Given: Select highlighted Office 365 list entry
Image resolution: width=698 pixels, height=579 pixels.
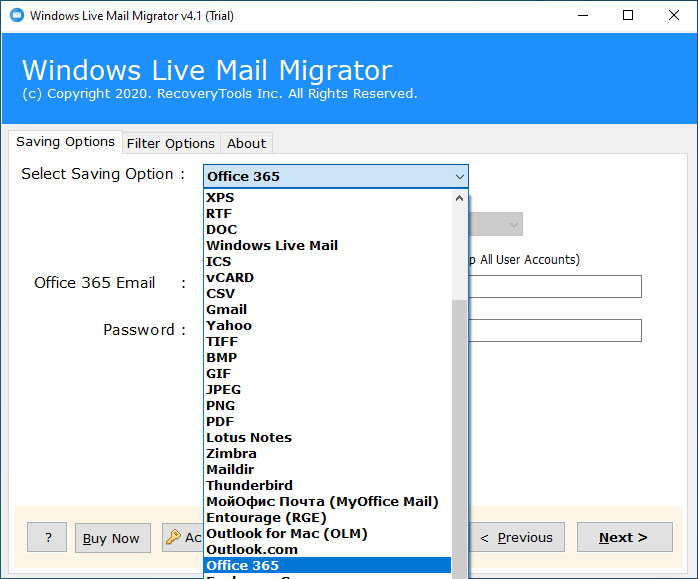Looking at the screenshot, I should [x=328, y=566].
